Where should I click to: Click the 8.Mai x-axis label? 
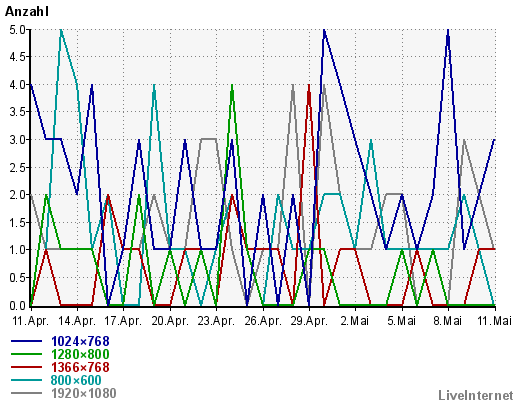coord(448,321)
